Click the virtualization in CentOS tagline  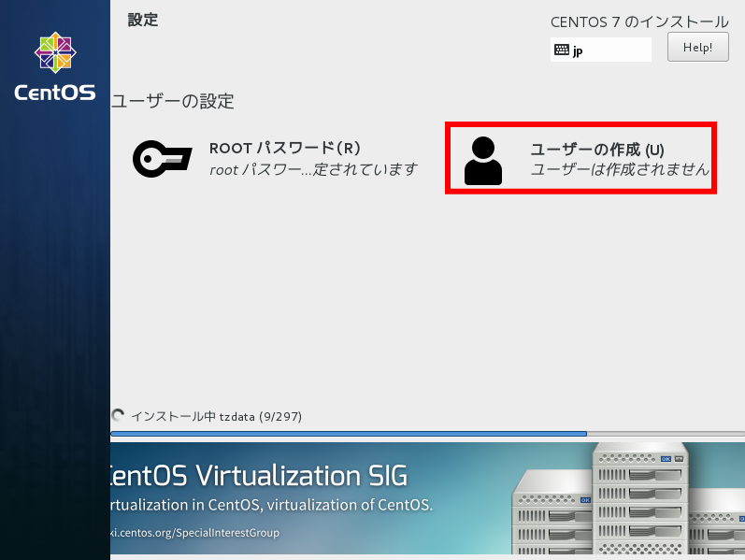click(272, 505)
